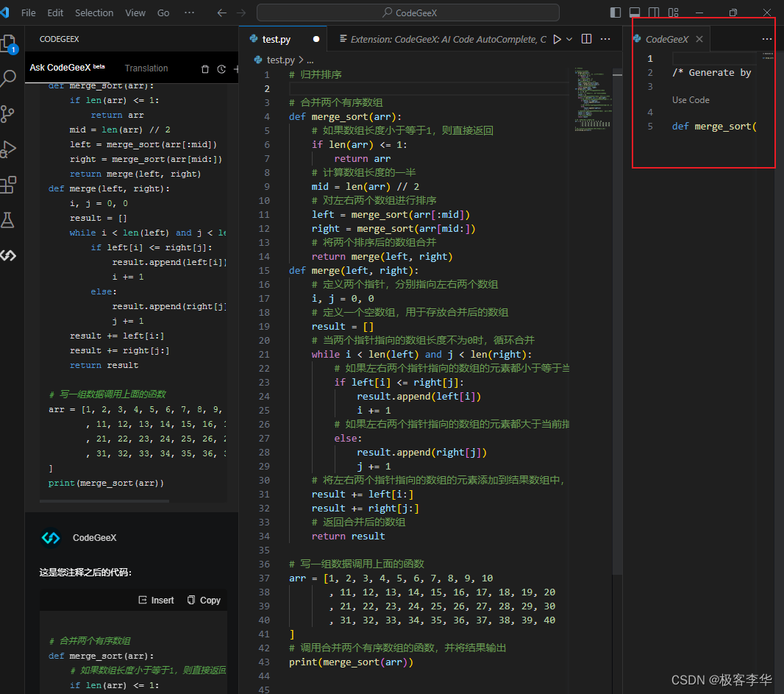Image resolution: width=784 pixels, height=694 pixels.
Task: Open the Selection menu
Action: point(94,13)
